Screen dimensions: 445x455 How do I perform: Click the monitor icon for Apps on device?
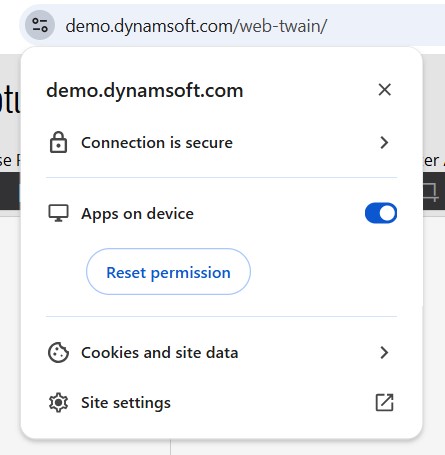[59, 213]
